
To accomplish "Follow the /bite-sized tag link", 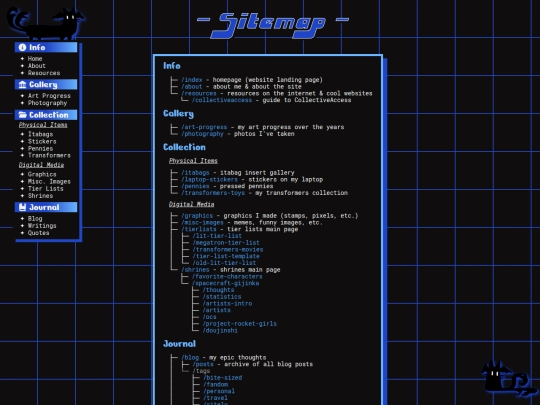I will [222, 378].
